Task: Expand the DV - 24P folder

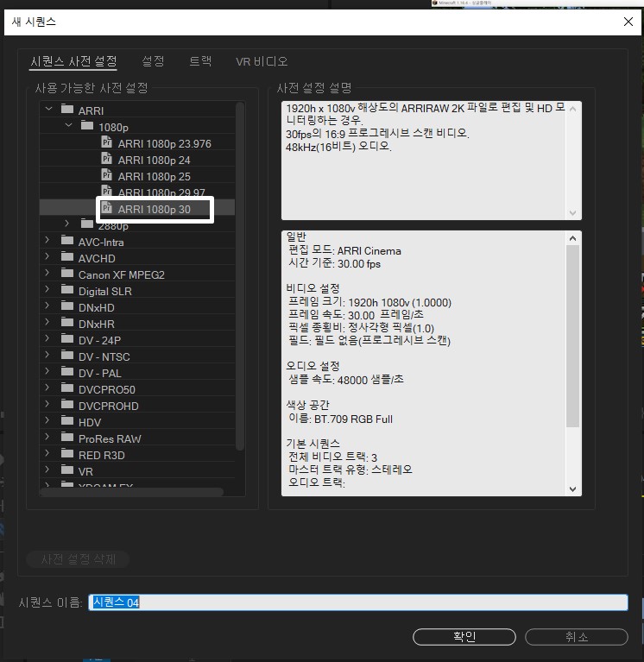Action: [x=47, y=338]
